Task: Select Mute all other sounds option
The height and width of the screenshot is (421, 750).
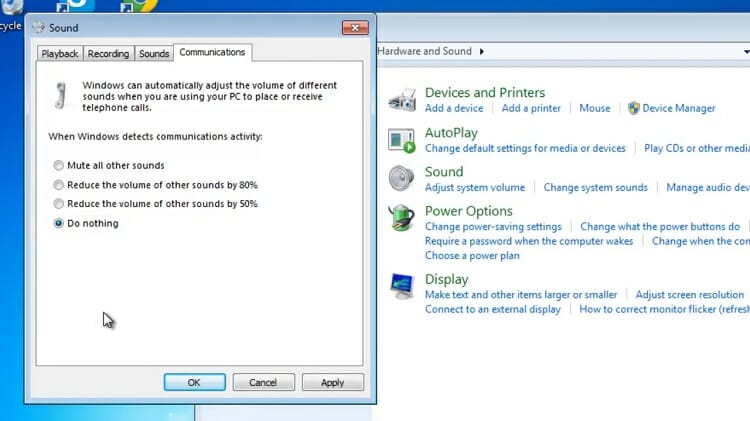Action: (x=58, y=166)
